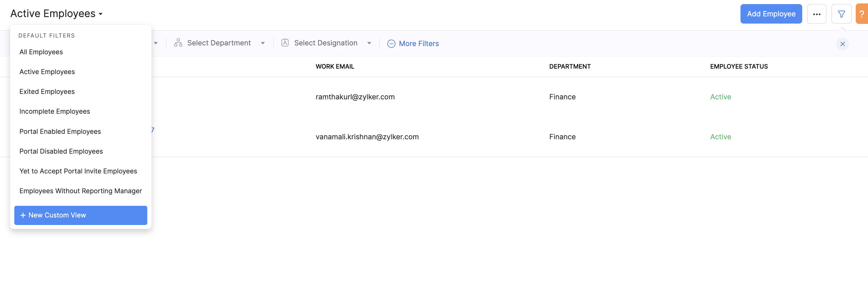Choose Yet to Accept Portal Invite Employees
Image resolution: width=868 pixels, height=282 pixels.
tap(78, 171)
